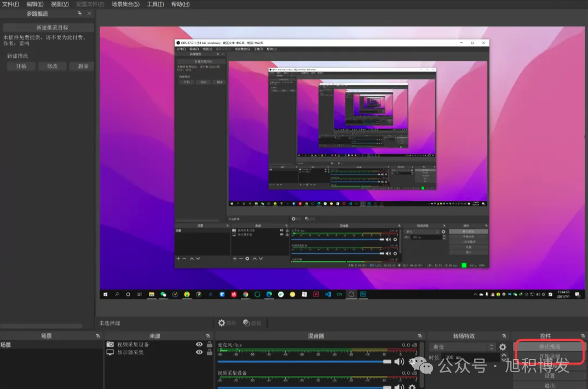
Task: Lock the 显示器采集 source
Action: (x=210, y=352)
